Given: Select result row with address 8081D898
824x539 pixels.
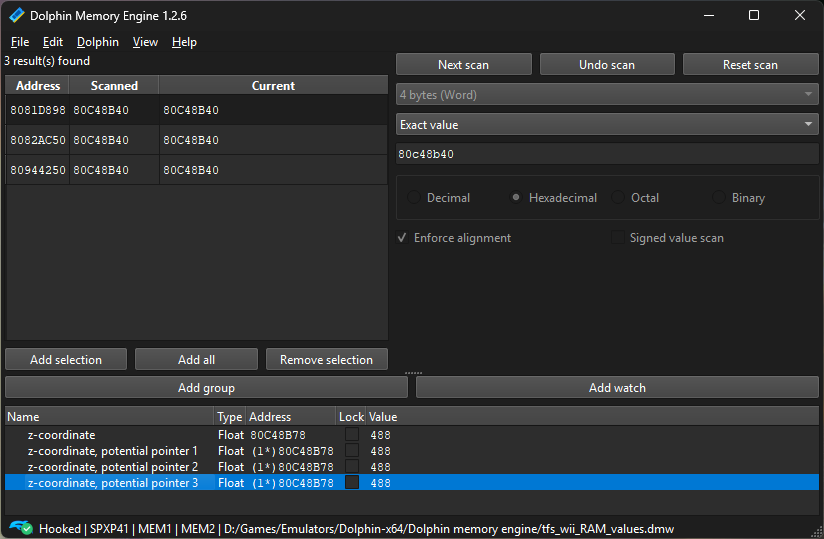Looking at the screenshot, I should tap(197, 110).
